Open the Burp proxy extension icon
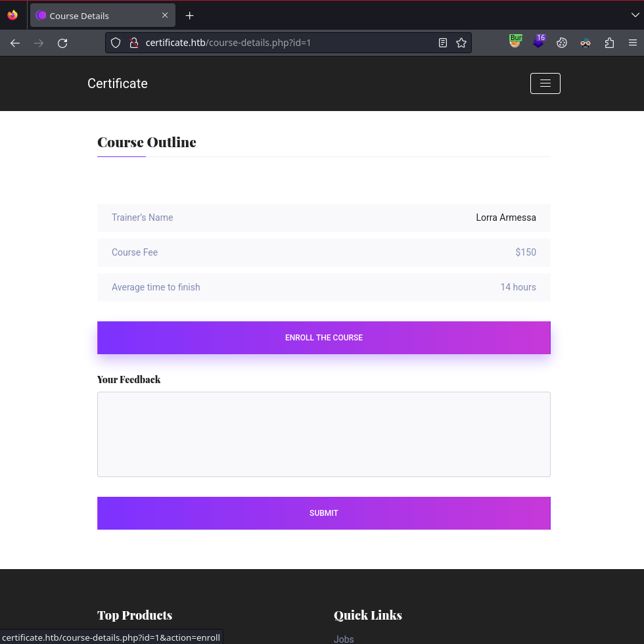 515,42
